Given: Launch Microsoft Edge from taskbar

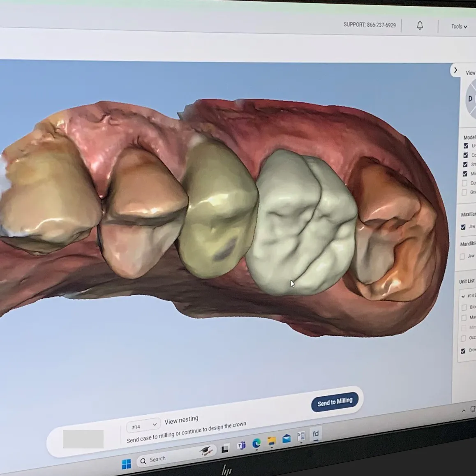Looking at the screenshot, I should pos(256,443).
